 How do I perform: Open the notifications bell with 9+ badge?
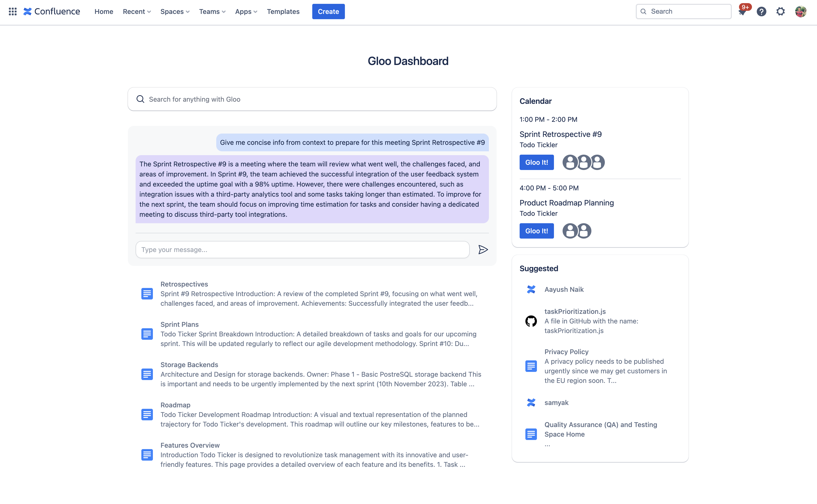(x=742, y=12)
